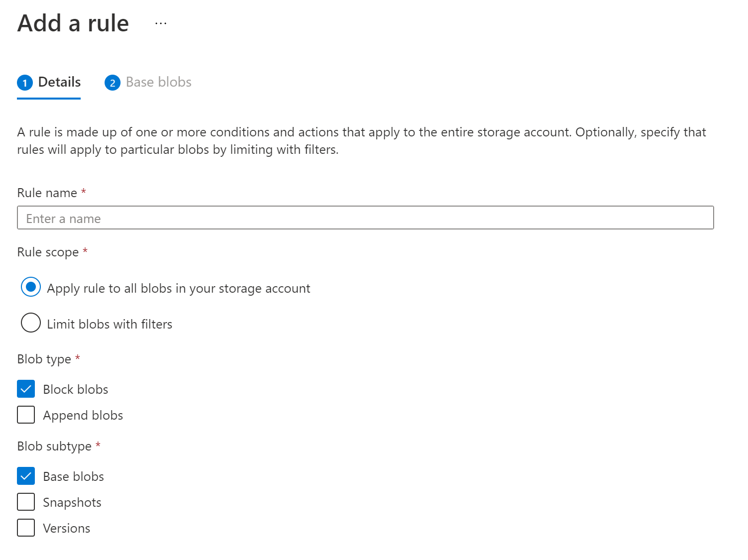Click the Rule name field label
The height and width of the screenshot is (560, 748).
[x=47, y=193]
